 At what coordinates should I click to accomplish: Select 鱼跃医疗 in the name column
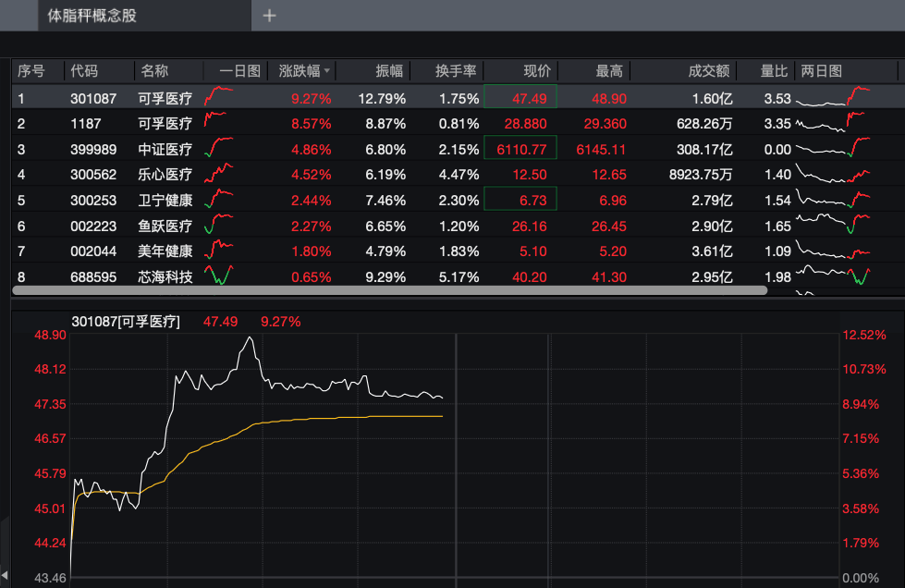pyautogui.click(x=165, y=227)
